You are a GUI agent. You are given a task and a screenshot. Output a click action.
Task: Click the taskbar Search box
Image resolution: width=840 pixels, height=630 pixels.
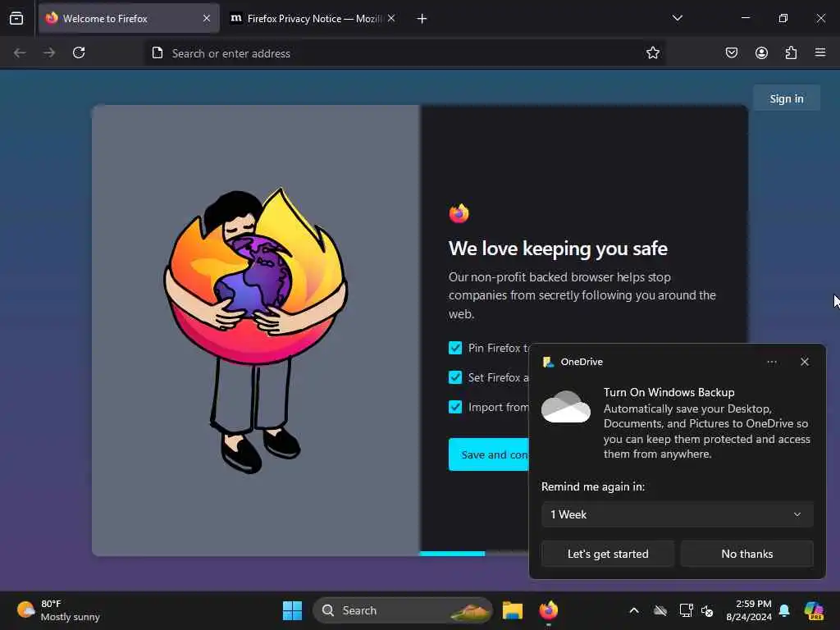pyautogui.click(x=402, y=610)
